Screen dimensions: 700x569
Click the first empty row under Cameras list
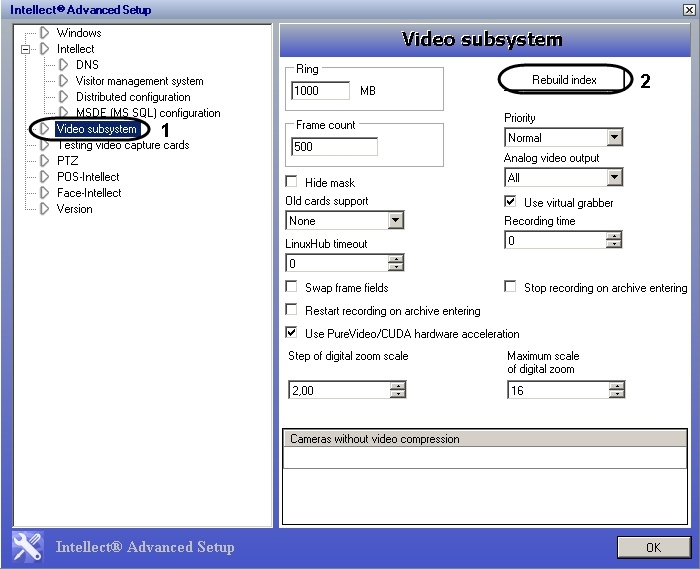485,457
